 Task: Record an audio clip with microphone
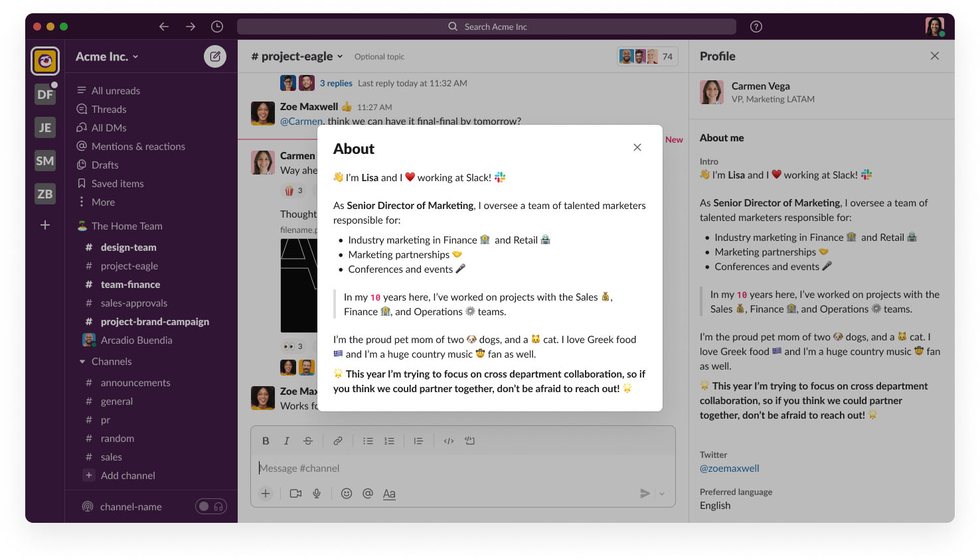[x=317, y=493]
